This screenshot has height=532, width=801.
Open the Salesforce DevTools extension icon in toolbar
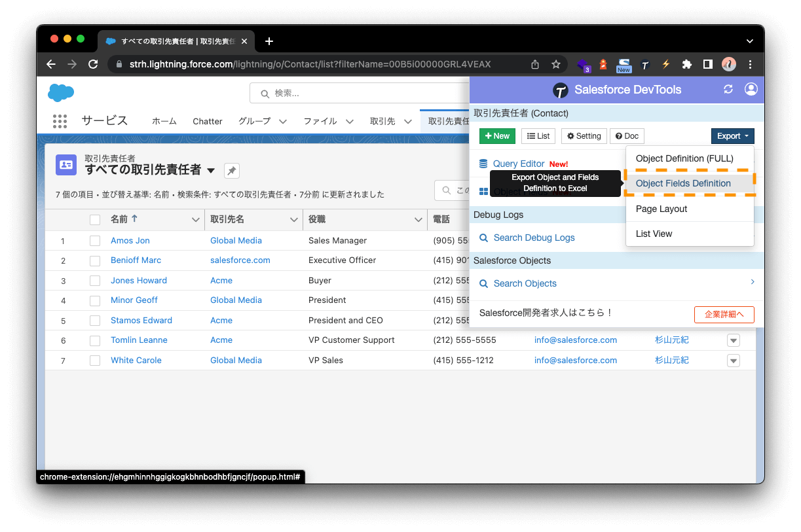(x=644, y=64)
